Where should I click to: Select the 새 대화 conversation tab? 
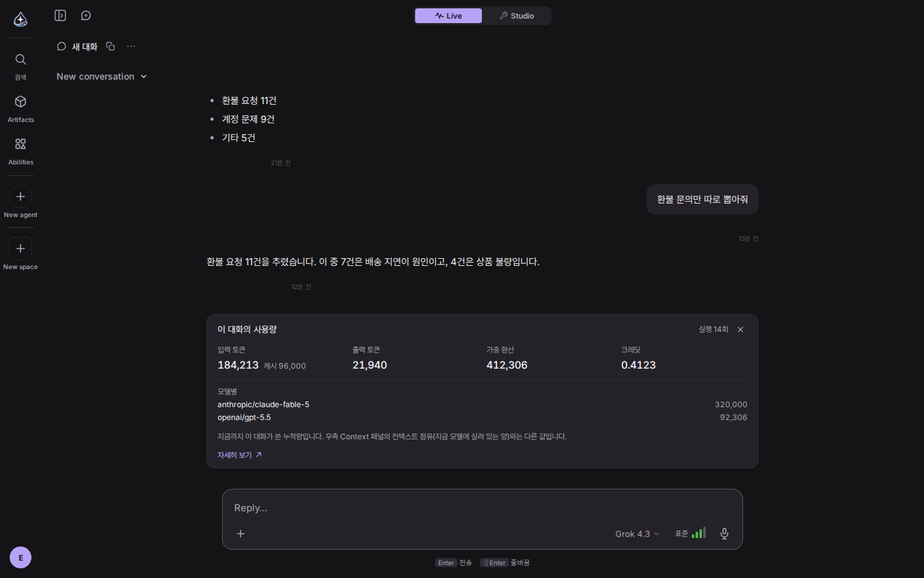point(77,46)
